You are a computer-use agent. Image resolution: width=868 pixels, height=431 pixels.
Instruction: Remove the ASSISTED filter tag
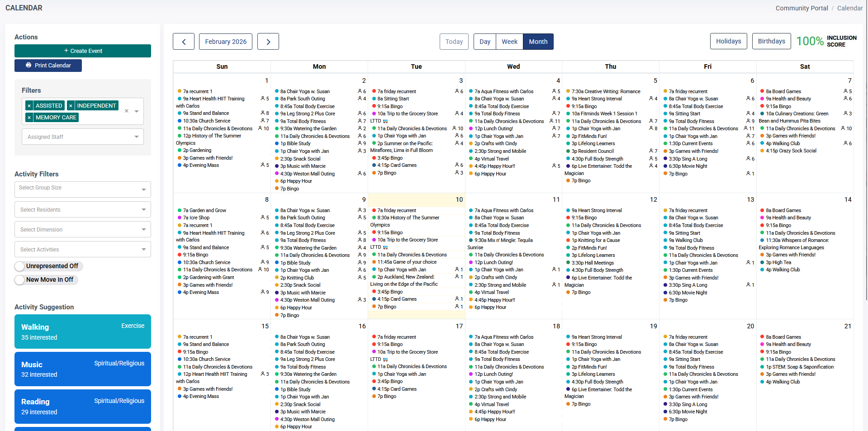29,106
